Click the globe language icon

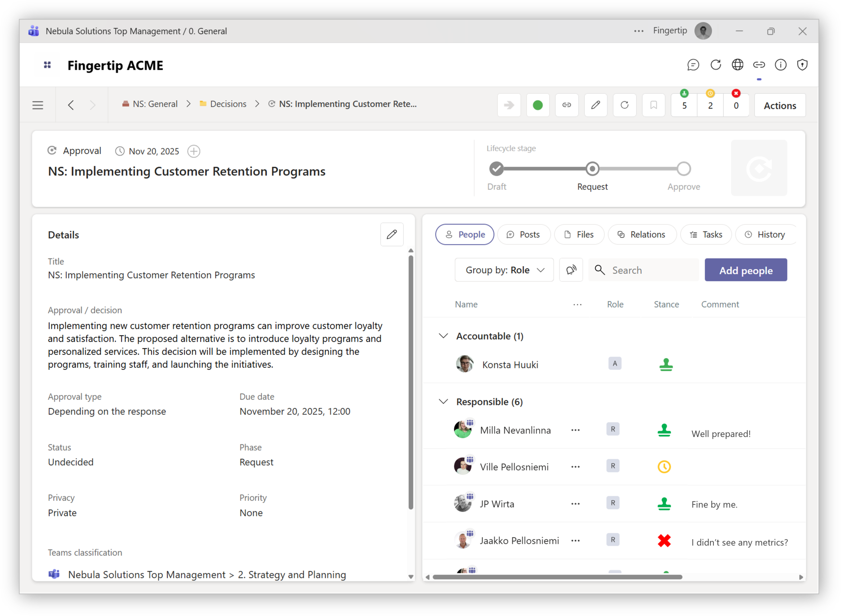[x=737, y=65]
